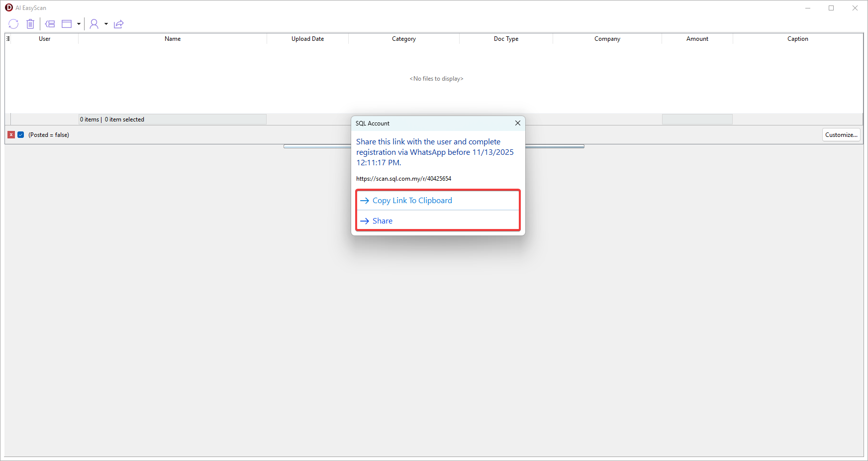Click the grouping panel toolbar icon
868x461 pixels.
coord(50,24)
